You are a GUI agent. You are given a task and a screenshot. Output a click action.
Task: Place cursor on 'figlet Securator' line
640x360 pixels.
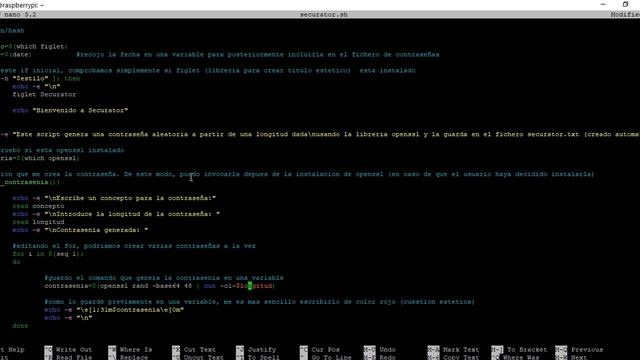pyautogui.click(x=44, y=94)
